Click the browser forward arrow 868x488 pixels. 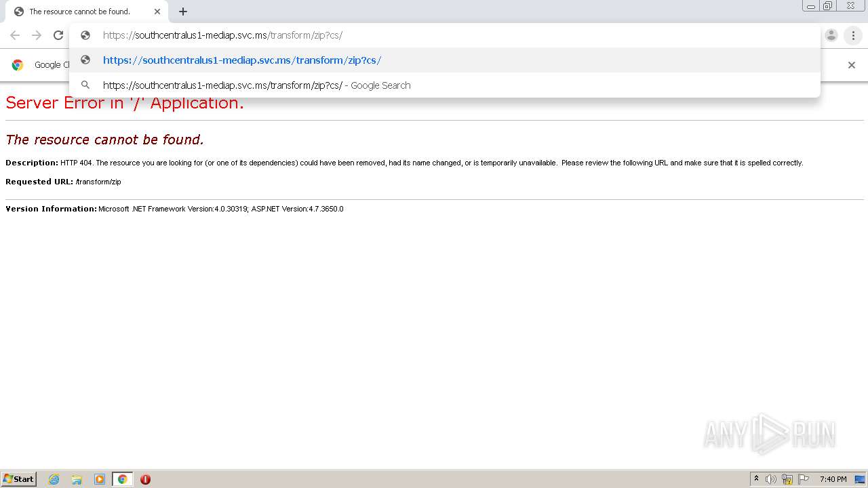pos(37,35)
